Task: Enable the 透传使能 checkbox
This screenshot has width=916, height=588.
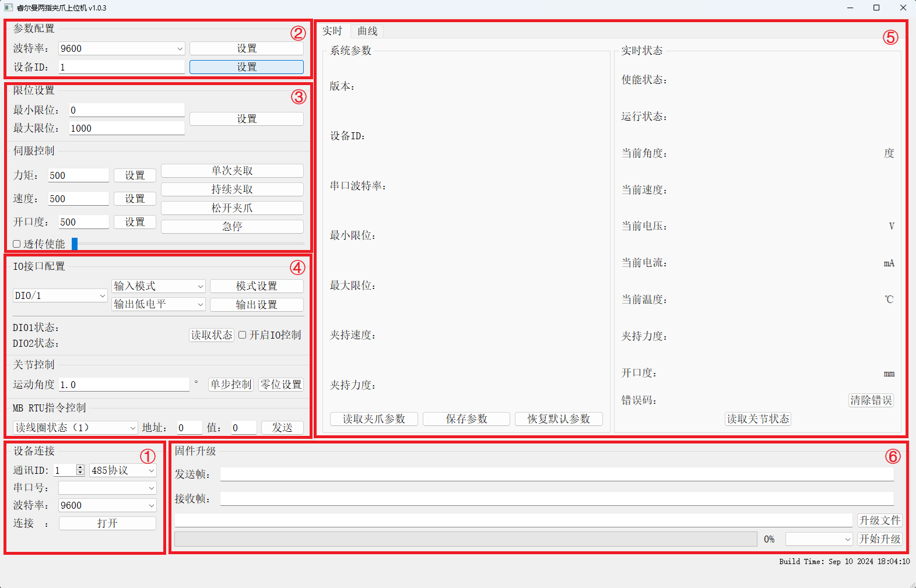Action: [x=17, y=244]
